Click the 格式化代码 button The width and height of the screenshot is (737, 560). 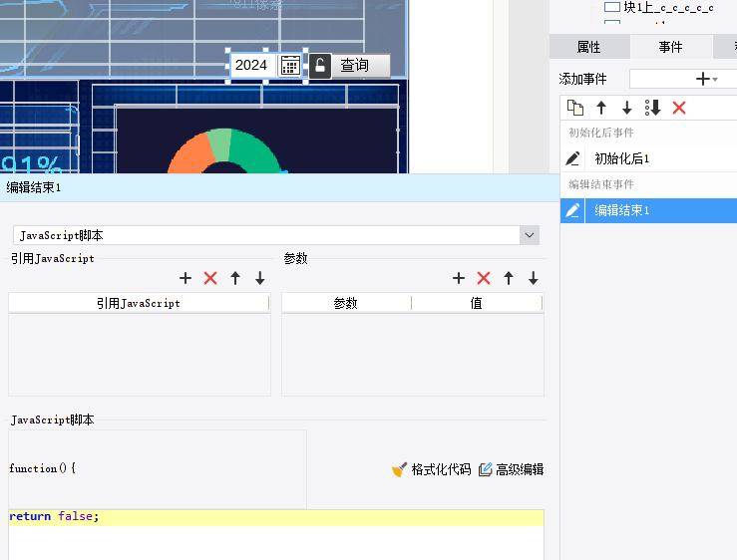click(x=431, y=469)
